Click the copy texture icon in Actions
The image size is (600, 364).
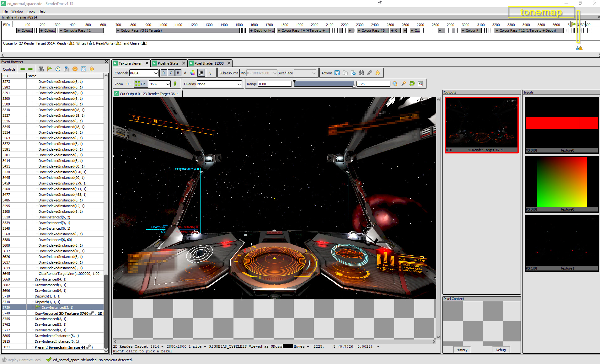(x=345, y=73)
